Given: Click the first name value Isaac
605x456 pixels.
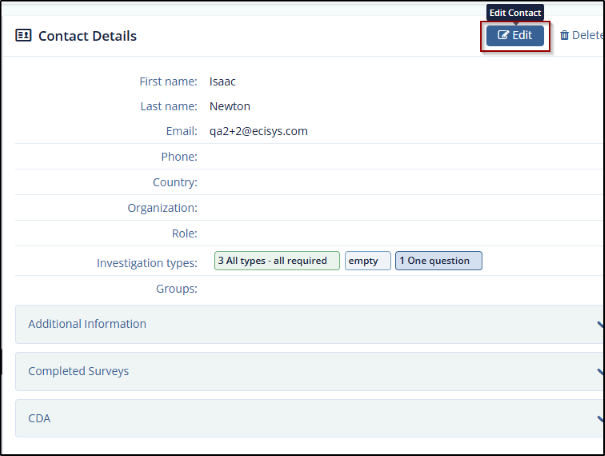Looking at the screenshot, I should pos(224,81).
